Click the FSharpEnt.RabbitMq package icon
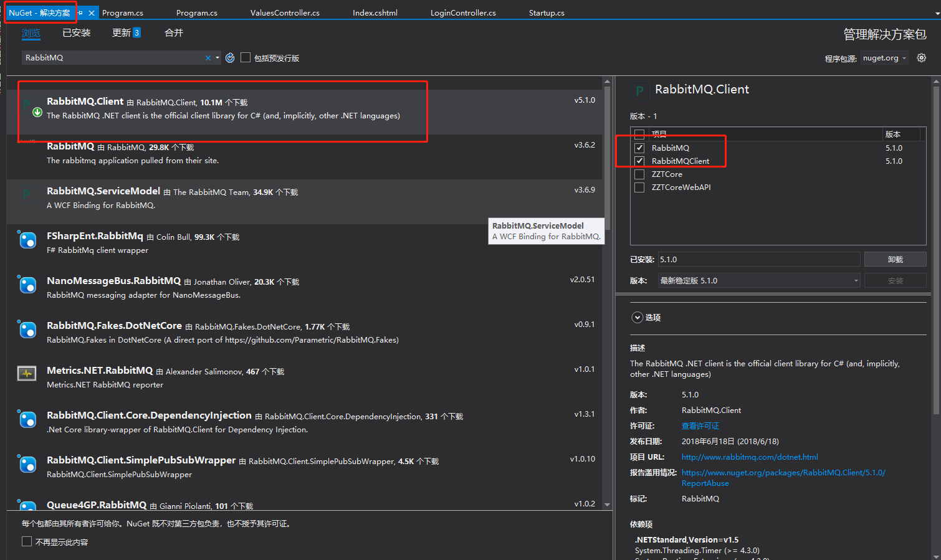This screenshot has height=560, width=941. pos(27,240)
